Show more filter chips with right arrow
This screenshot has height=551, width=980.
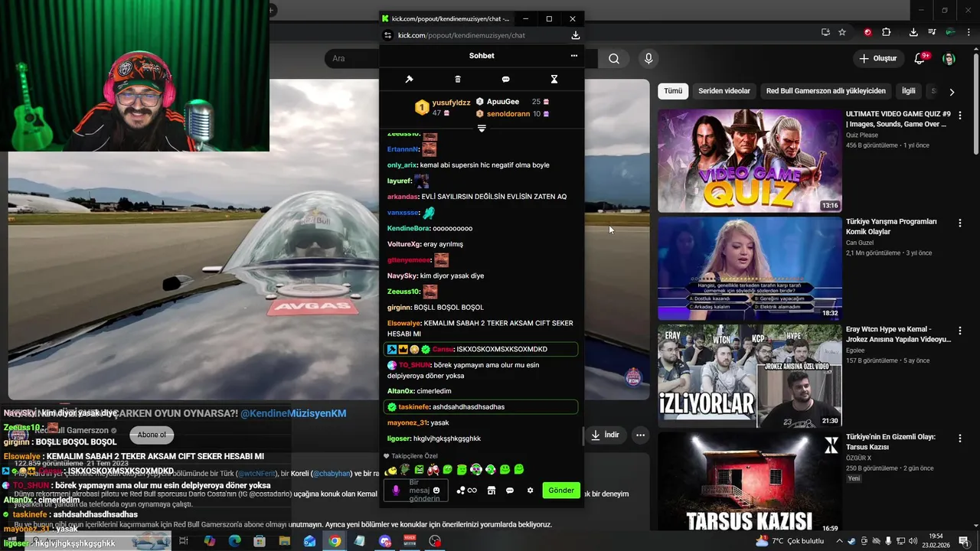(x=952, y=92)
